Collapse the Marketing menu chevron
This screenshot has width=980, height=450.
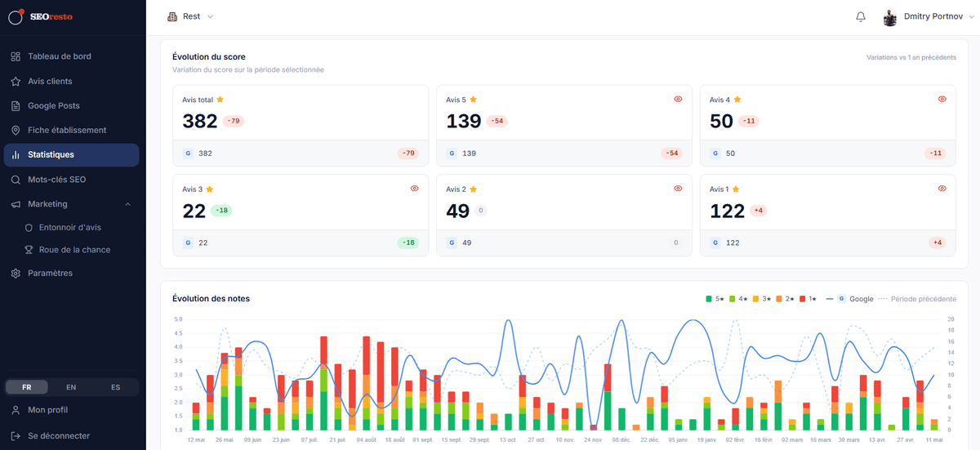[127, 204]
